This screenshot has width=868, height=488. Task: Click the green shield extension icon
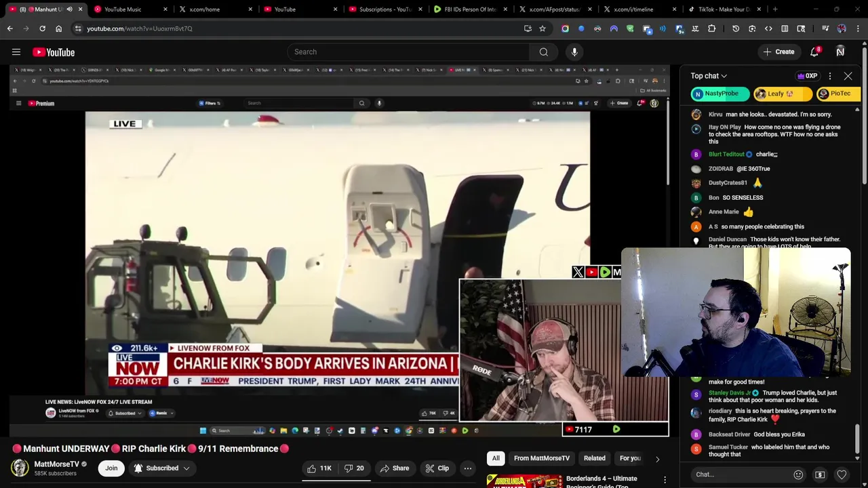pyautogui.click(x=630, y=28)
